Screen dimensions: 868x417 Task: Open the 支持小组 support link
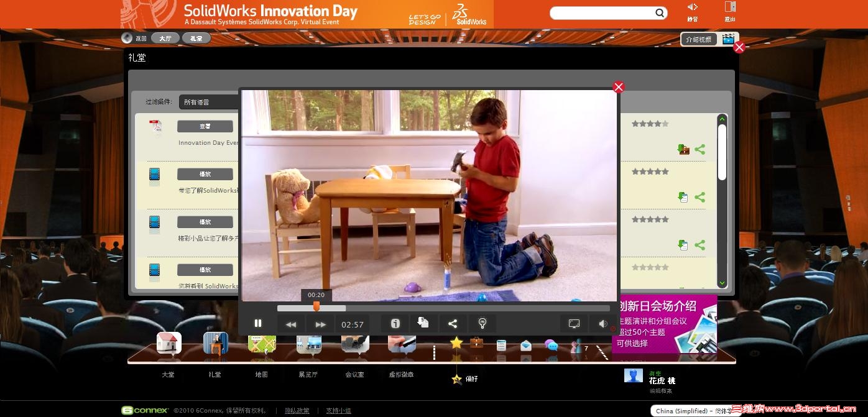(338, 411)
